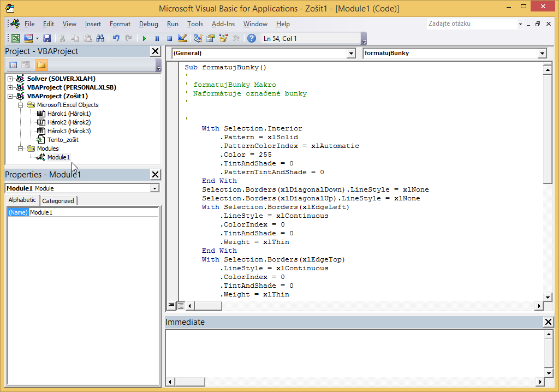Run the macro with the green play icon
This screenshot has width=559, height=392.
pyautogui.click(x=144, y=38)
